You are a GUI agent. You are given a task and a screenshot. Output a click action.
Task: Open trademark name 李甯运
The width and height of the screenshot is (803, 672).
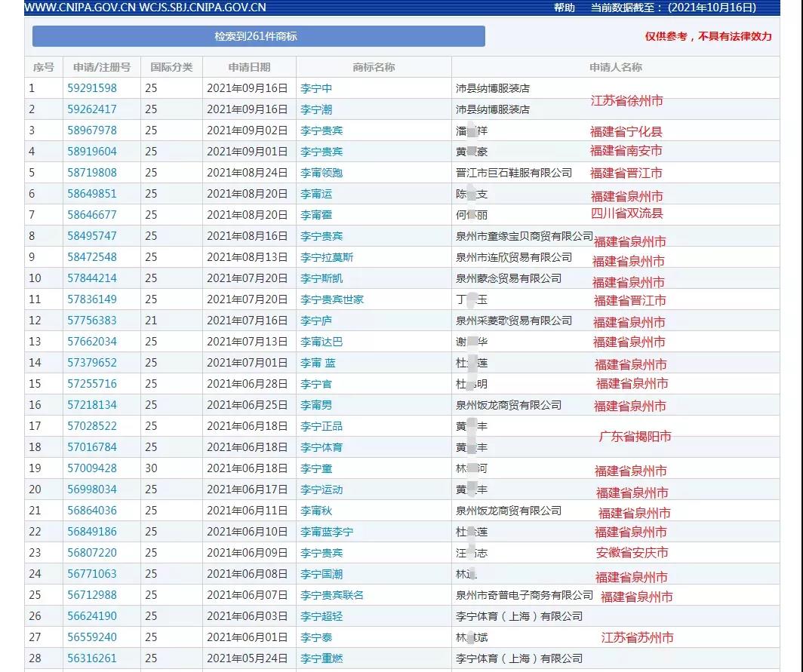click(316, 194)
